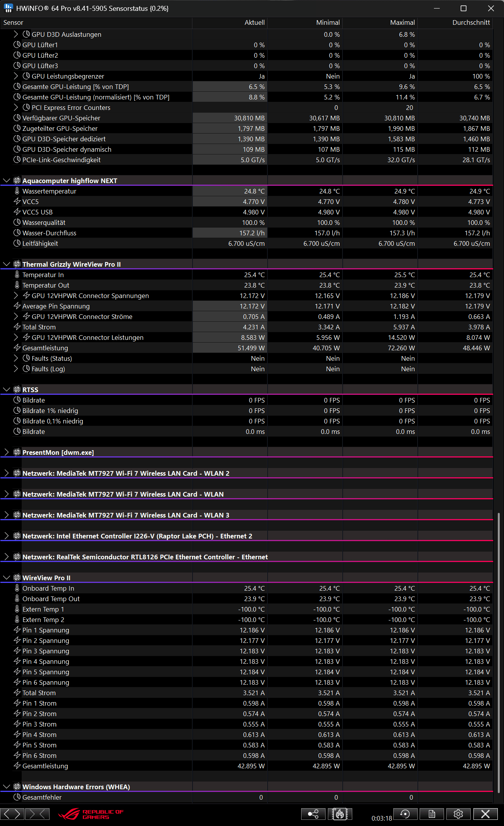The height and width of the screenshot is (826, 504).
Task: Click the thermometer icon beside Wassertemperatur
Action: pos(17,191)
